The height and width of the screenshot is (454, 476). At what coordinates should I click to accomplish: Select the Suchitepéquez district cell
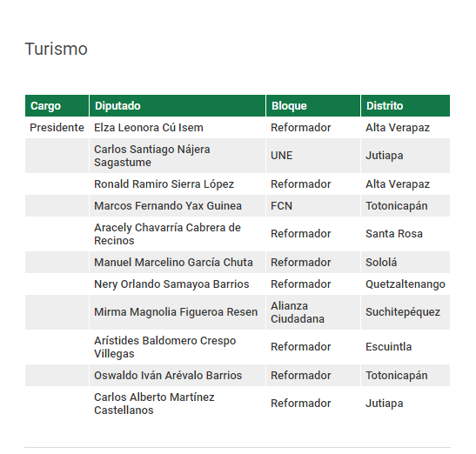403,312
